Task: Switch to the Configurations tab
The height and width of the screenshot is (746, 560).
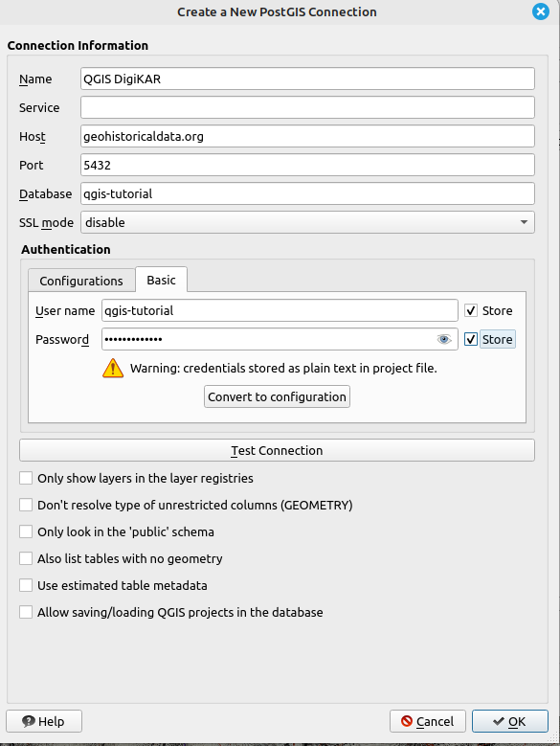Action: coord(81,281)
